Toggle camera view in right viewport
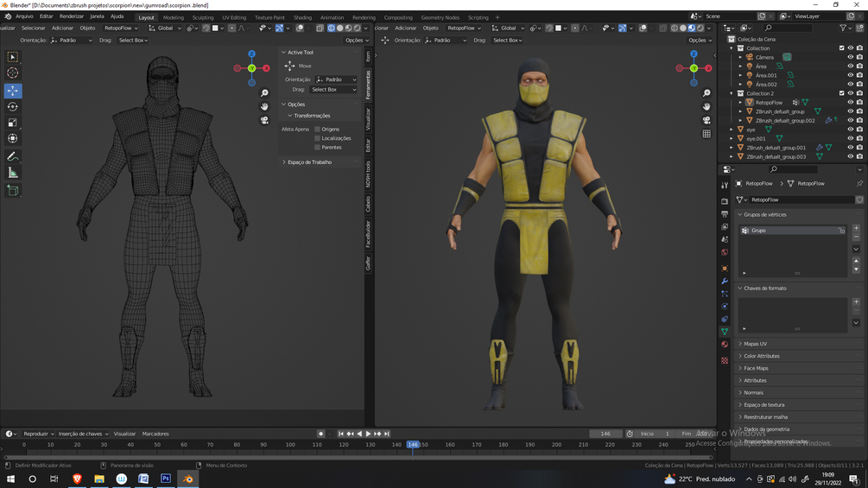 click(706, 120)
